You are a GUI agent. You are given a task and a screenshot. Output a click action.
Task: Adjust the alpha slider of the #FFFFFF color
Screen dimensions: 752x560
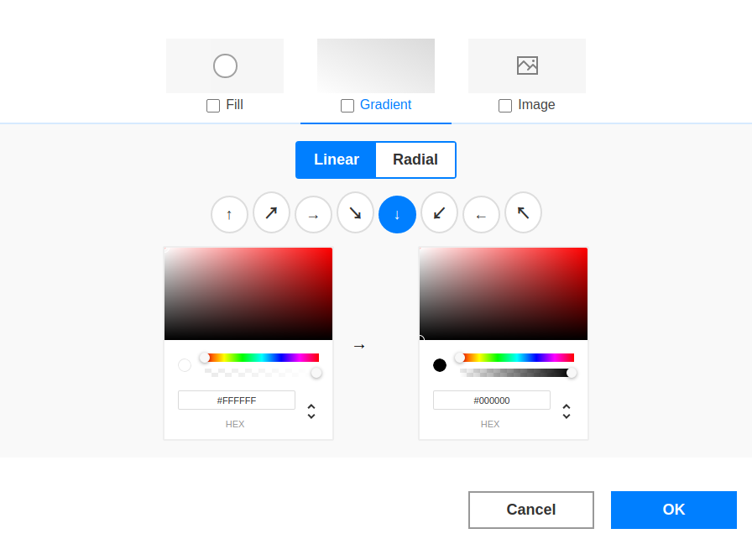262,373
